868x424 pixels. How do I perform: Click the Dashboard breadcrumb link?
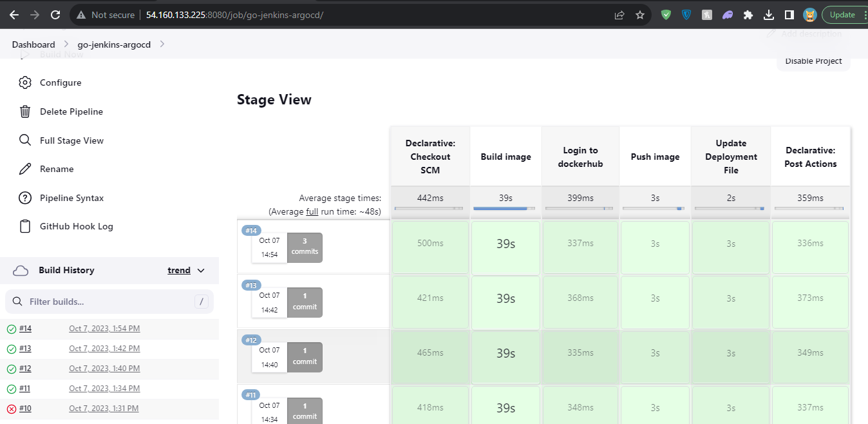[33, 44]
